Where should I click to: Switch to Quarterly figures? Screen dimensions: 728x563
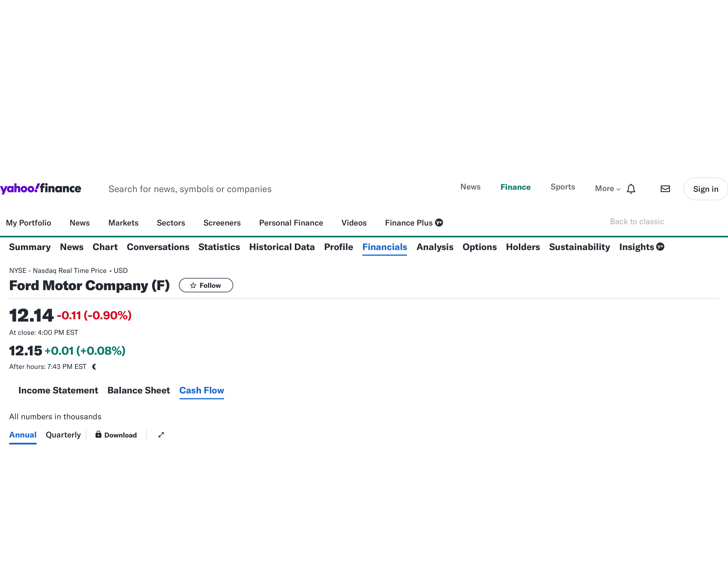pos(63,435)
